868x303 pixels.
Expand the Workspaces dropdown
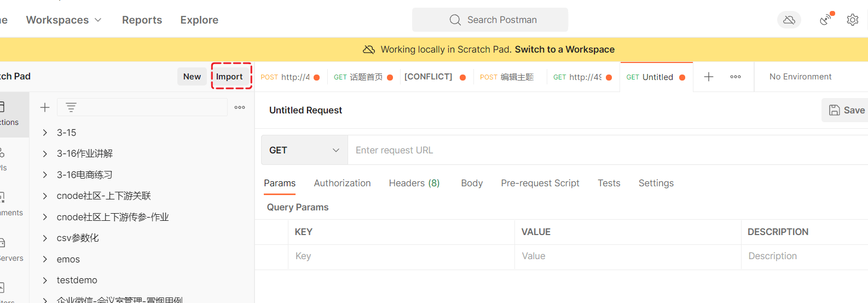[63, 20]
